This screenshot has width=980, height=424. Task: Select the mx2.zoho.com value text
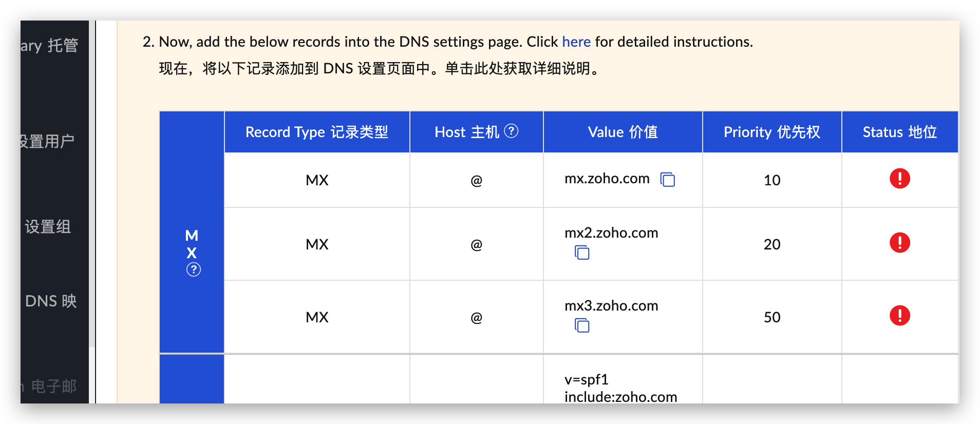click(x=611, y=233)
